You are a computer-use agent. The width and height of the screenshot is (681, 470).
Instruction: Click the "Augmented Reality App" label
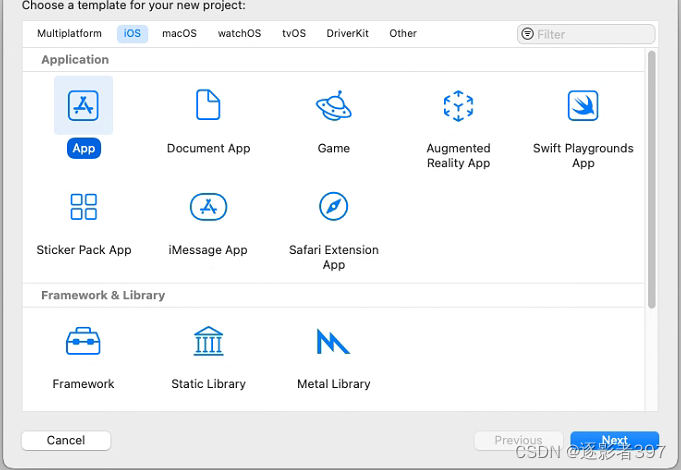458,156
